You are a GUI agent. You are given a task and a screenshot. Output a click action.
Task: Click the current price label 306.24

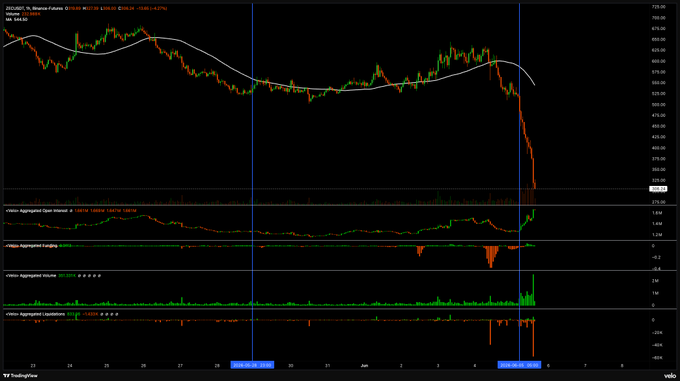(x=658, y=189)
